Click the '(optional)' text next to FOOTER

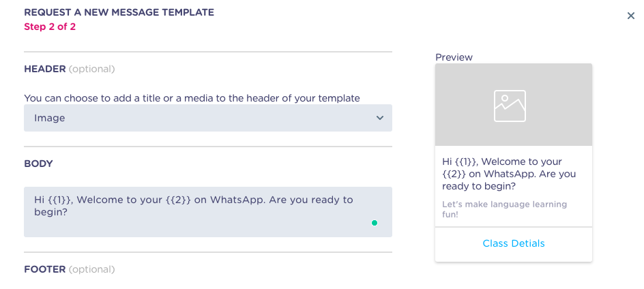tap(91, 269)
